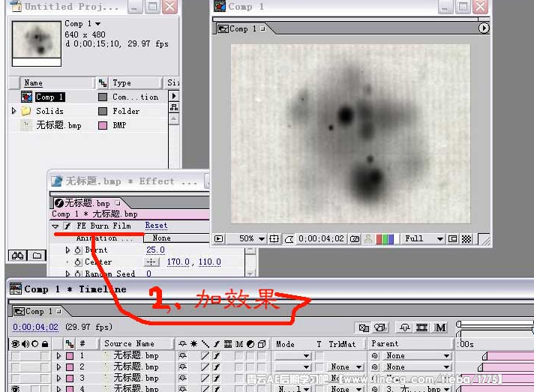Hide layer 4 using its eye icon
This screenshot has height=392, width=534.
15,388
